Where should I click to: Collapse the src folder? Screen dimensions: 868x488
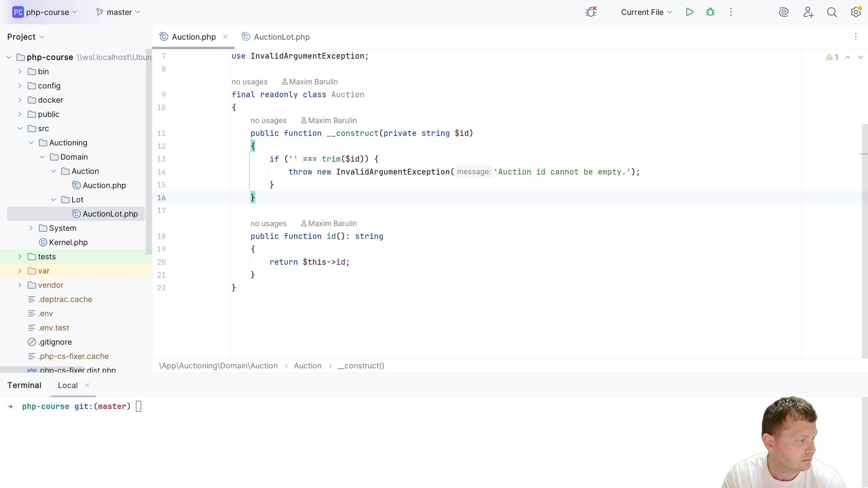coord(20,128)
